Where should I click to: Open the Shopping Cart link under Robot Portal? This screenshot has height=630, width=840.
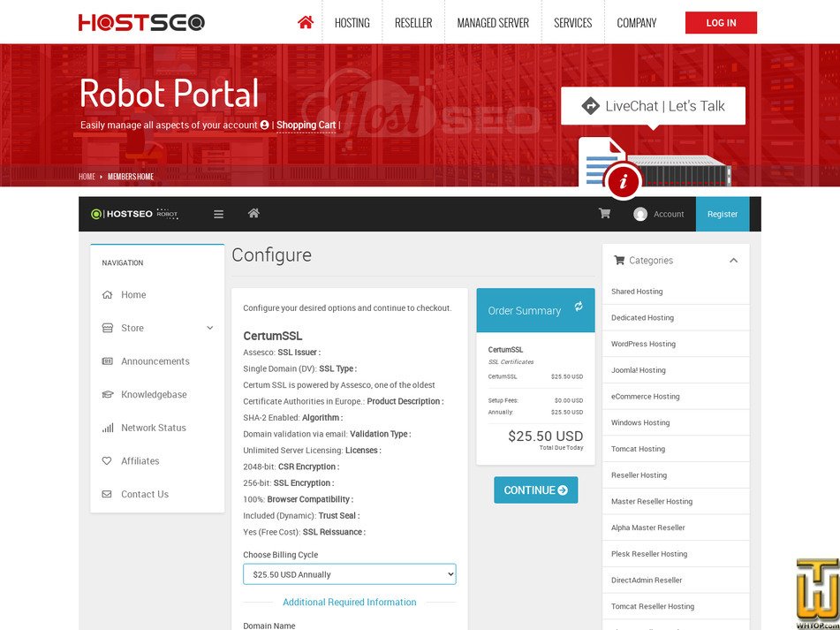[x=305, y=125]
